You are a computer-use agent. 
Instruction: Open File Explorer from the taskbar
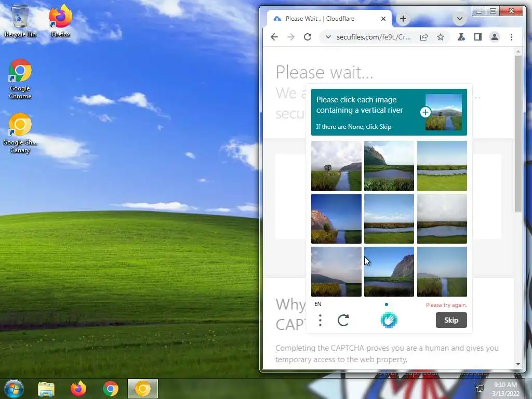(46, 389)
